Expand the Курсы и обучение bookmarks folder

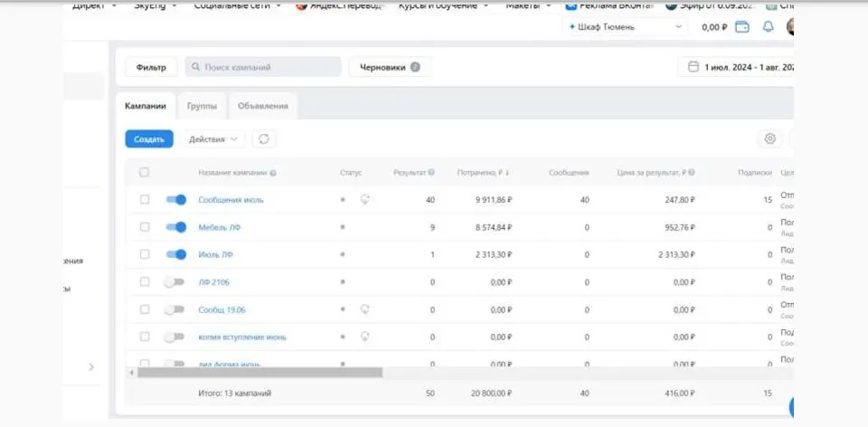pyautogui.click(x=443, y=6)
